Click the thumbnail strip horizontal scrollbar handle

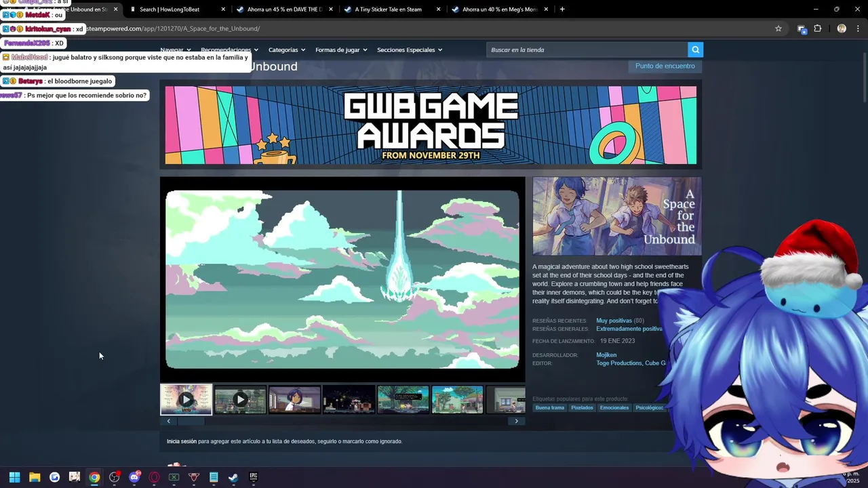pos(191,421)
